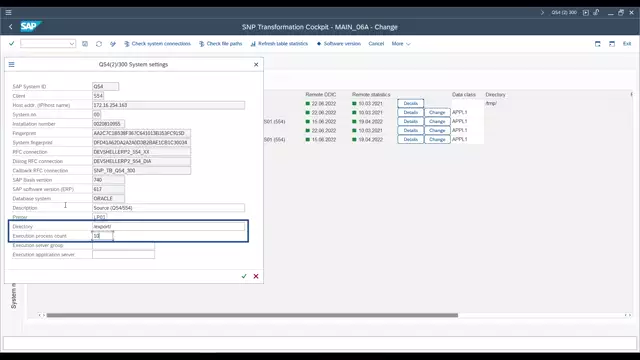640x360 pixels.
Task: Click the new window icon at top right
Action: (x=598, y=44)
